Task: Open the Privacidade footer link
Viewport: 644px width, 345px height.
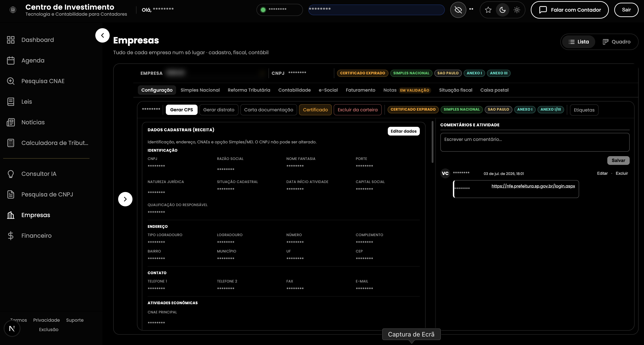Action: click(47, 320)
